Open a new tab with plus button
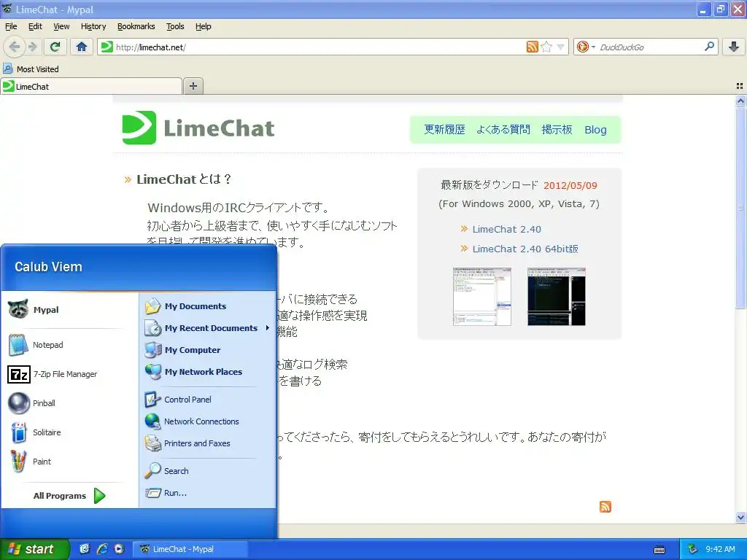The width and height of the screenshot is (747, 560). coord(193,86)
